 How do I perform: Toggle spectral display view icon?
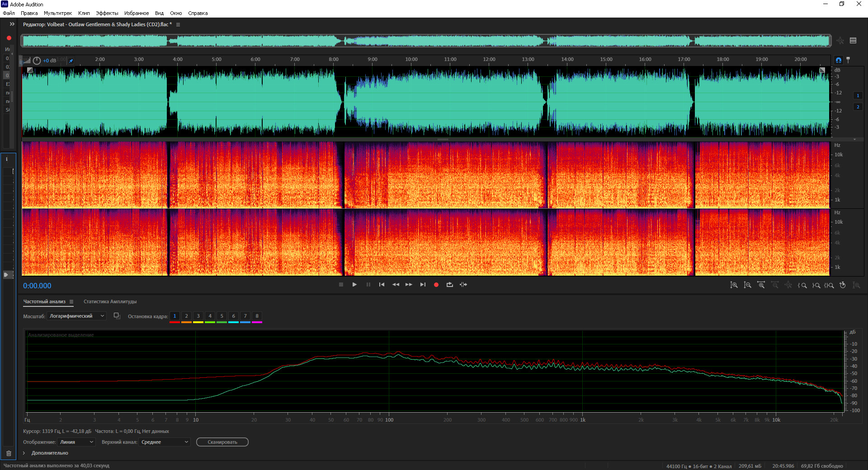click(x=853, y=41)
